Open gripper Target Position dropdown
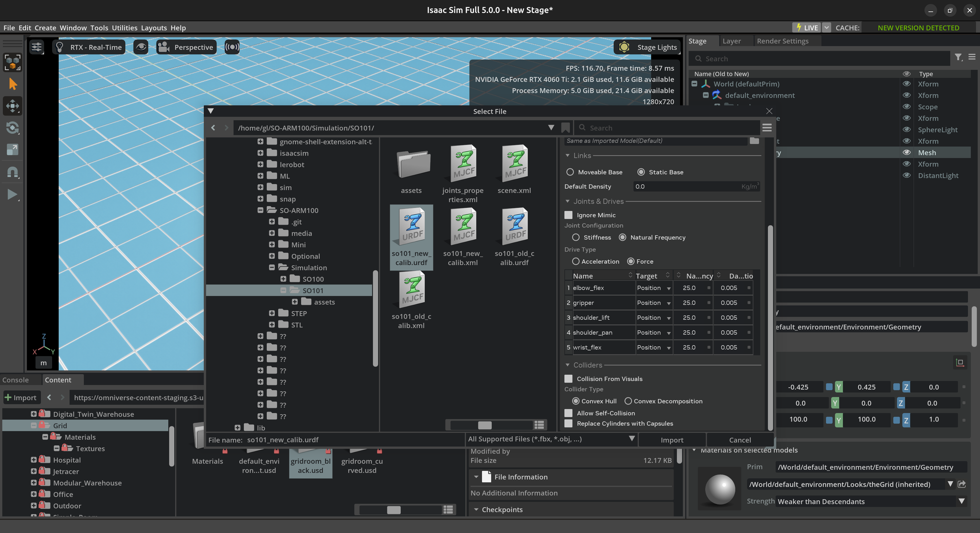980x533 pixels. point(654,303)
